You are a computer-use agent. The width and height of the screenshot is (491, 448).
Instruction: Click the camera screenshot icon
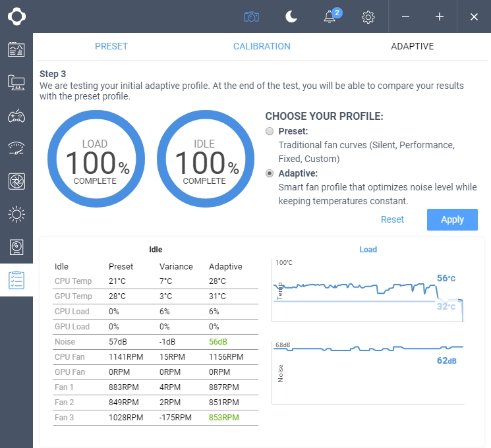[x=251, y=16]
